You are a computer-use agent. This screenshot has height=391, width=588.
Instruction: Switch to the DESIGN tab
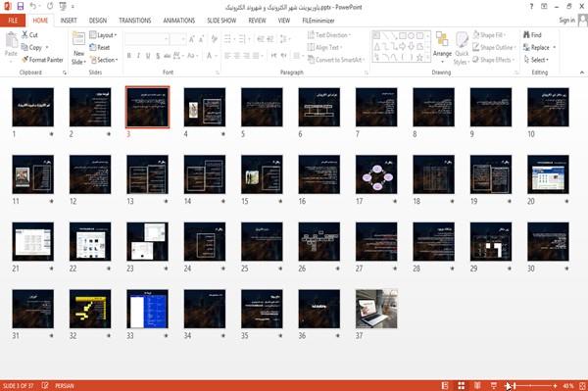pyautogui.click(x=98, y=21)
